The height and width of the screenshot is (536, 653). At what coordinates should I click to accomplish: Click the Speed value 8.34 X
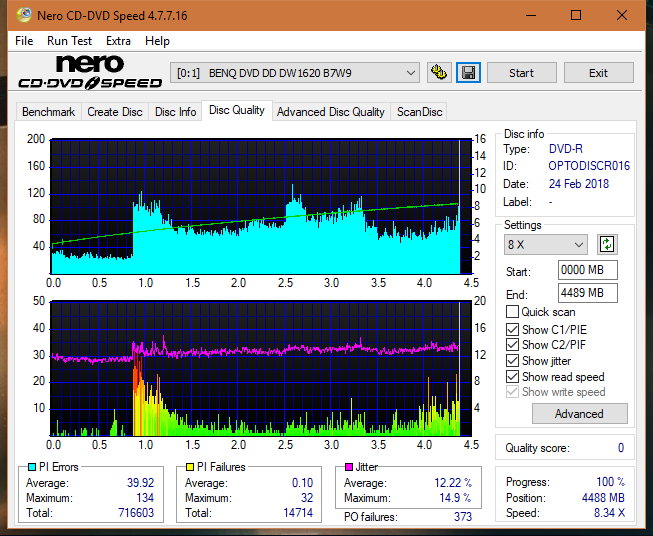609,513
